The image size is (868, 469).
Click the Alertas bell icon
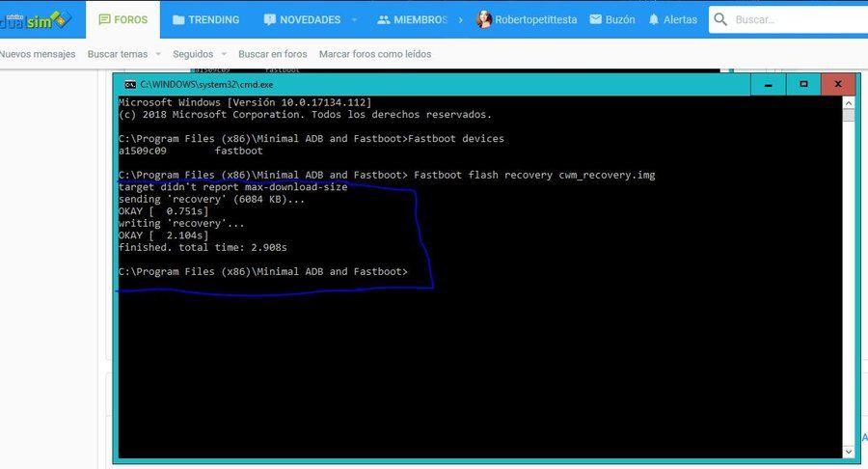(x=654, y=19)
